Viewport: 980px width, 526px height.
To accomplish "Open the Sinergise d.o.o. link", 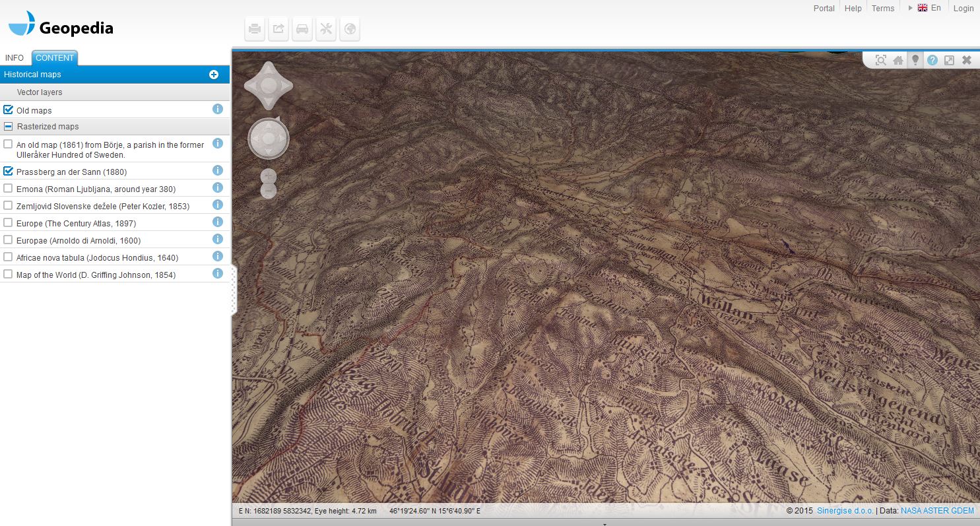I will [x=845, y=511].
